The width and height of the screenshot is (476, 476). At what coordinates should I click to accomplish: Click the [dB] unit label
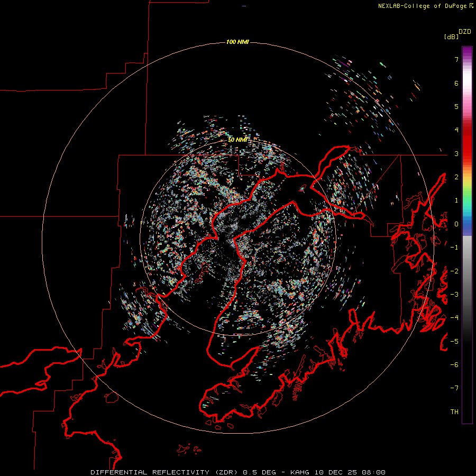pyautogui.click(x=452, y=36)
